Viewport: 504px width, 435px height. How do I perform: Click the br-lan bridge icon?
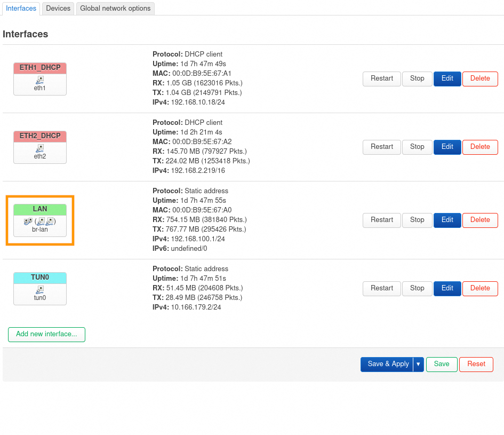coord(28,221)
